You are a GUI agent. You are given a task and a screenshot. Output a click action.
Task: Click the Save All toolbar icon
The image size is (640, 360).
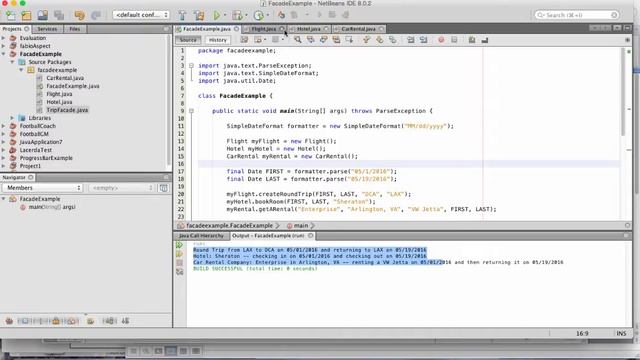tap(59, 16)
